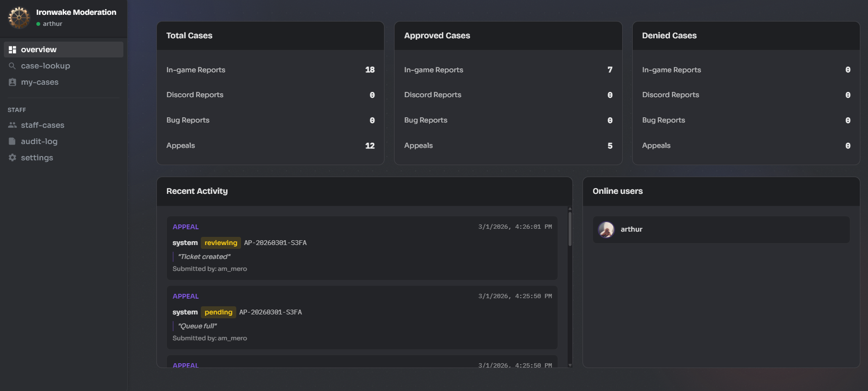Click the Total Cases card header

(x=270, y=36)
